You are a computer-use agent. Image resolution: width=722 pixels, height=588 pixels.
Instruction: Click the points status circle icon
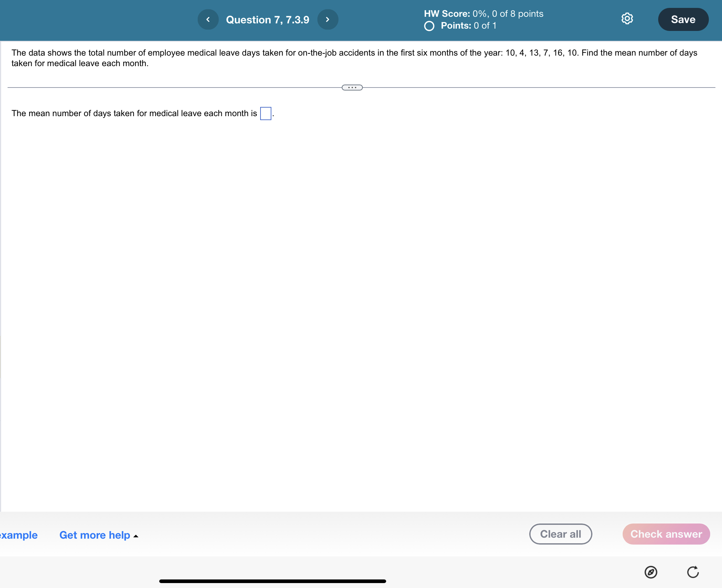coord(429,26)
